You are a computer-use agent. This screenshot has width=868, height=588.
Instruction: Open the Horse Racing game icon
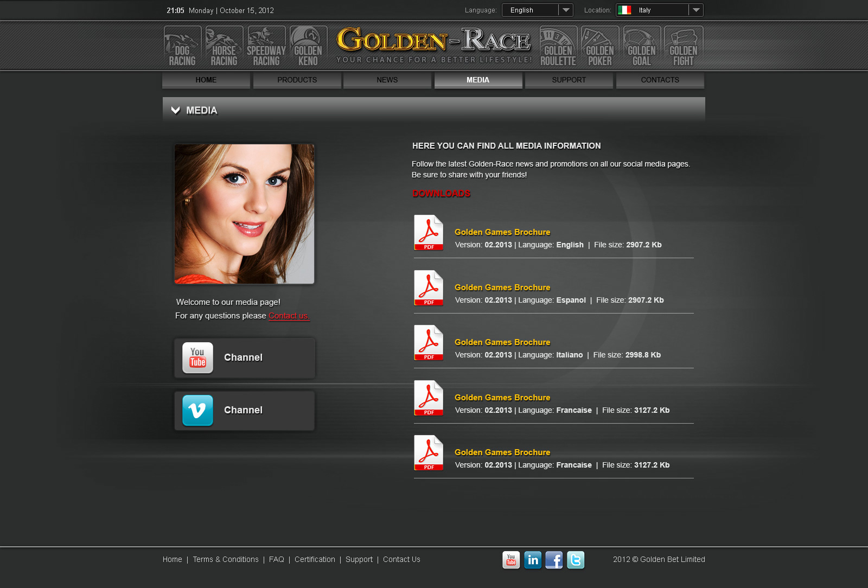pyautogui.click(x=224, y=47)
